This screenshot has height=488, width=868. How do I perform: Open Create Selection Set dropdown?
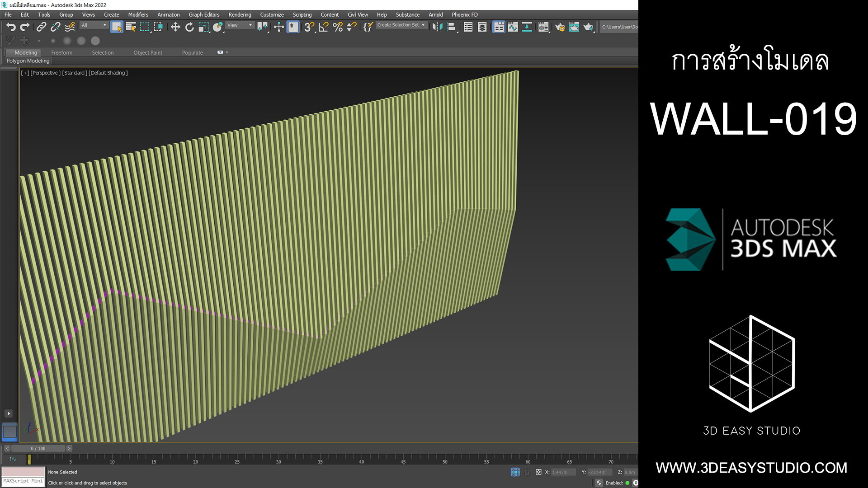[x=401, y=25]
